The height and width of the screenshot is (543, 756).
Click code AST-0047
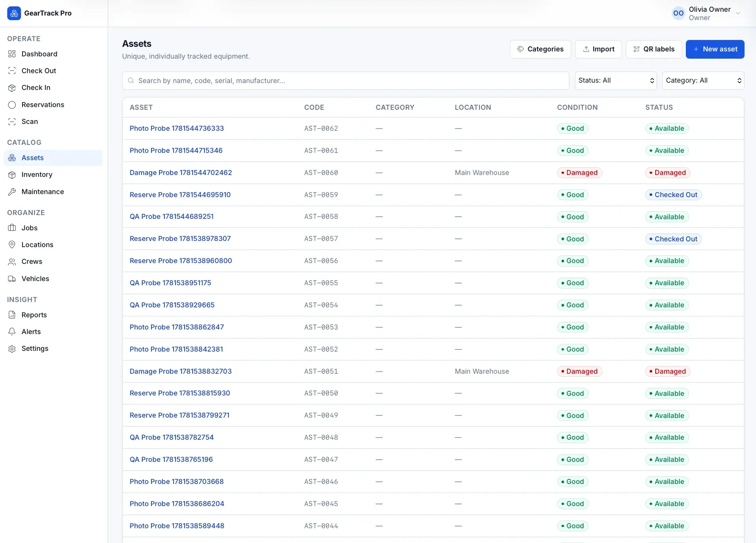(321, 460)
